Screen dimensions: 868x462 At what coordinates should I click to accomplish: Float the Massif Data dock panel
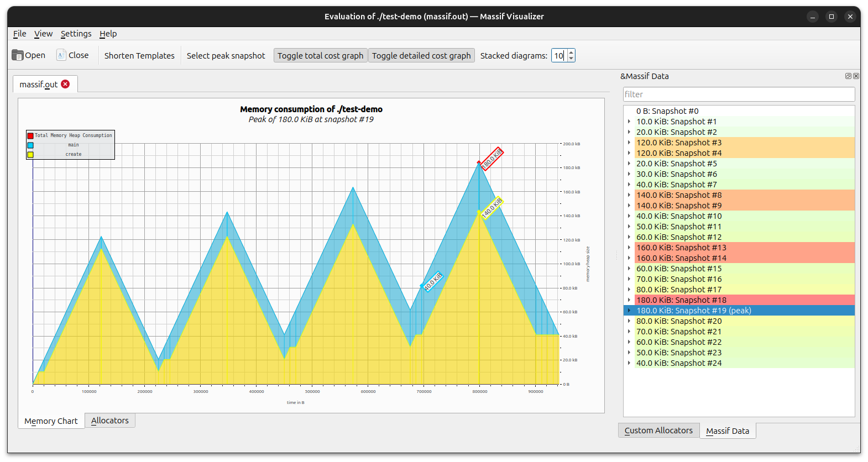[848, 76]
